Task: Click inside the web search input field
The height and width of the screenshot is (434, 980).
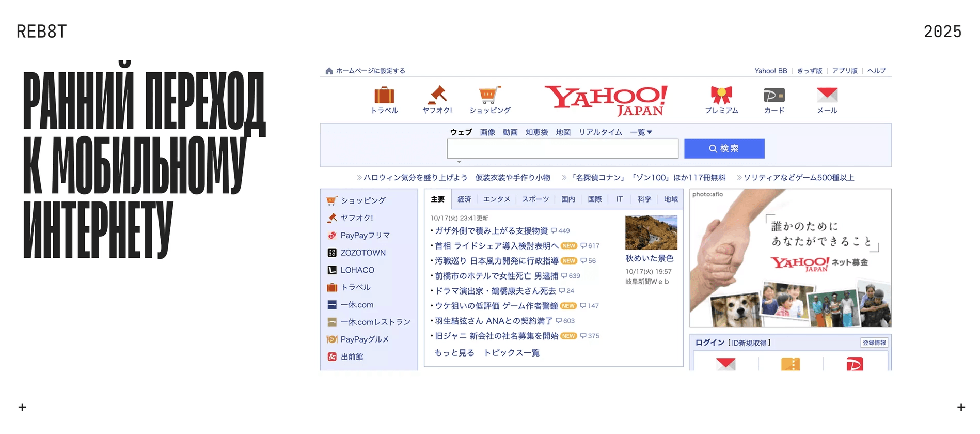Action: click(563, 149)
